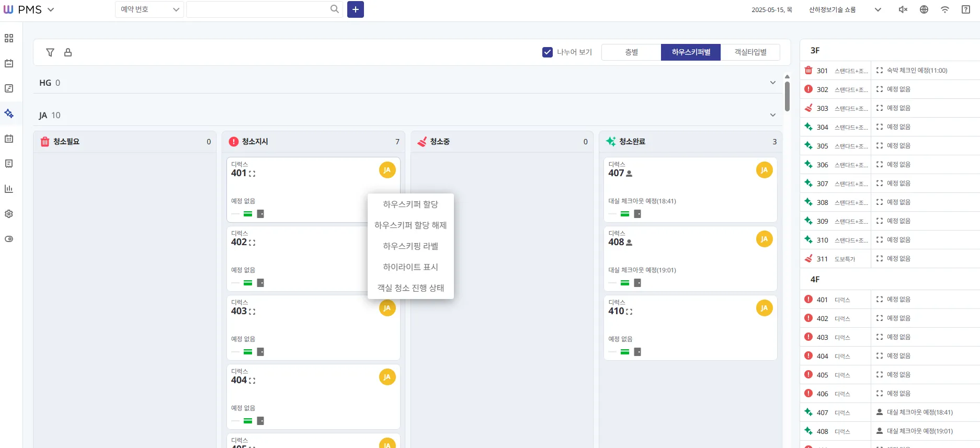
Task: Click row 407 대실 체크아웃 예정(18:41) text
Action: pyautogui.click(x=920, y=412)
